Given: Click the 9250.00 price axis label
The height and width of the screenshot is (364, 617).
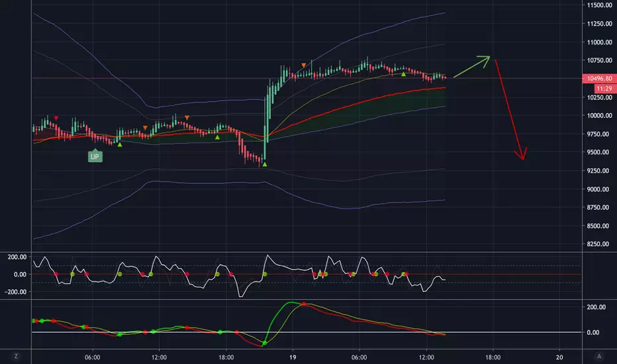Looking at the screenshot, I should tap(599, 170).
